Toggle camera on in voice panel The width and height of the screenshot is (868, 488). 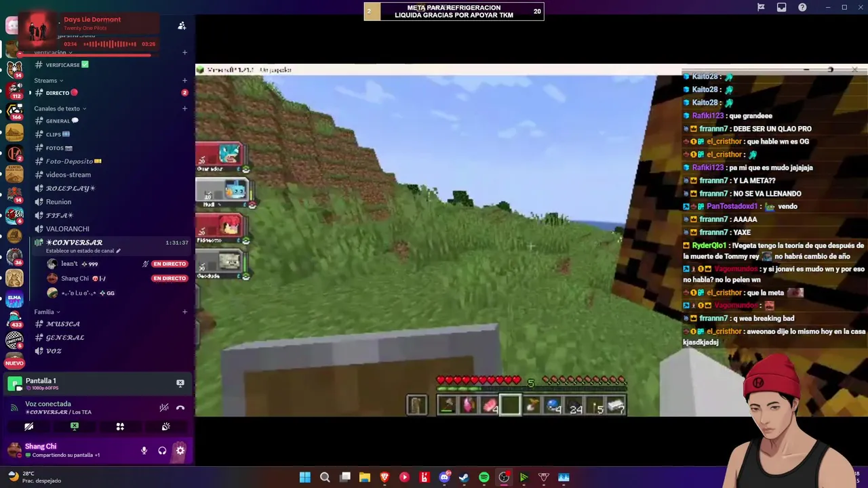pos(28,426)
